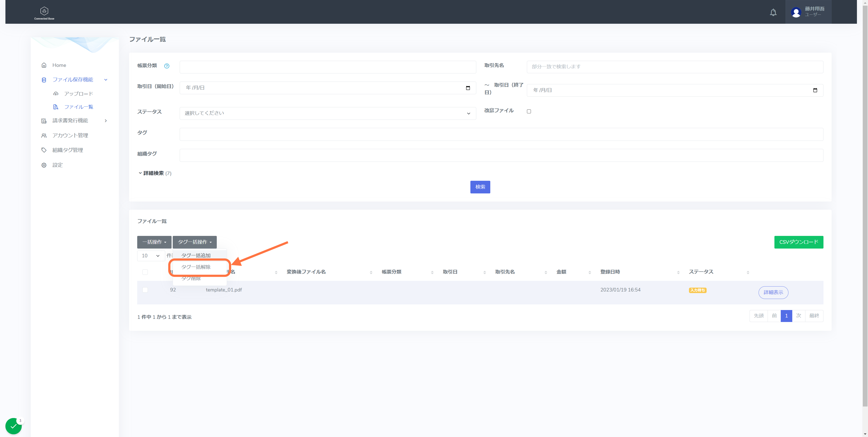Click the アップロード cloud upload icon
868x437 pixels.
(56, 94)
